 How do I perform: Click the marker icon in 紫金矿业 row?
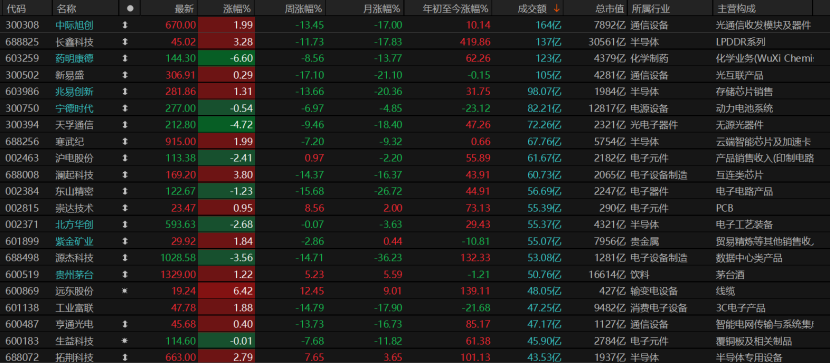[125, 241]
